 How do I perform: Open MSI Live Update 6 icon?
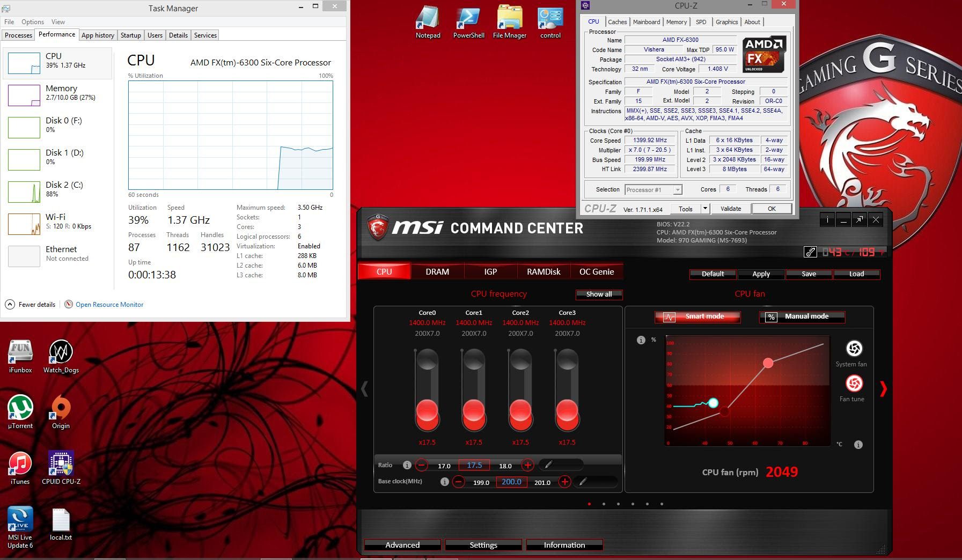click(20, 528)
